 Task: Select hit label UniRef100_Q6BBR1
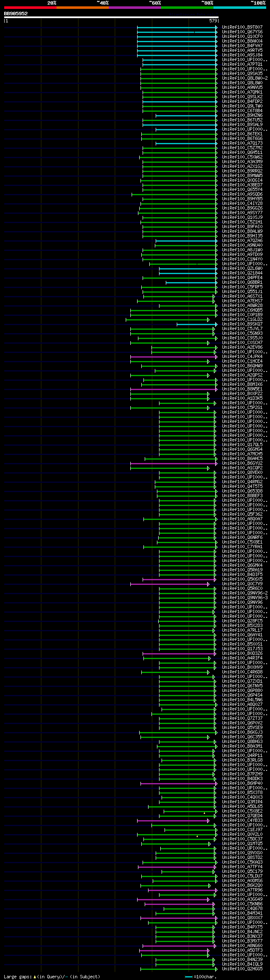click(242, 283)
